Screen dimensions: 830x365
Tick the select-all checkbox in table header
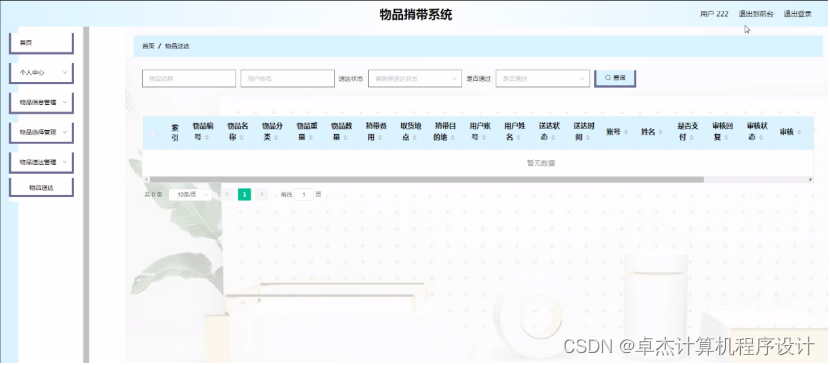pos(154,133)
